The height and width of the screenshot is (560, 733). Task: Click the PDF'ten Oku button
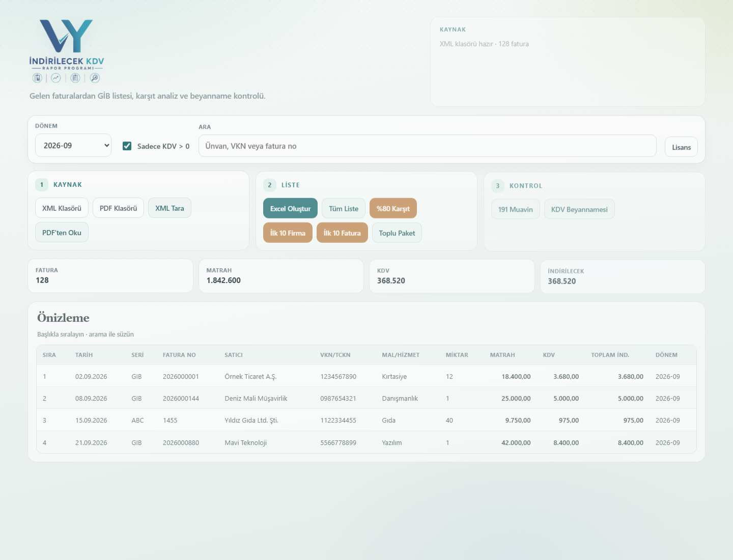coord(62,233)
